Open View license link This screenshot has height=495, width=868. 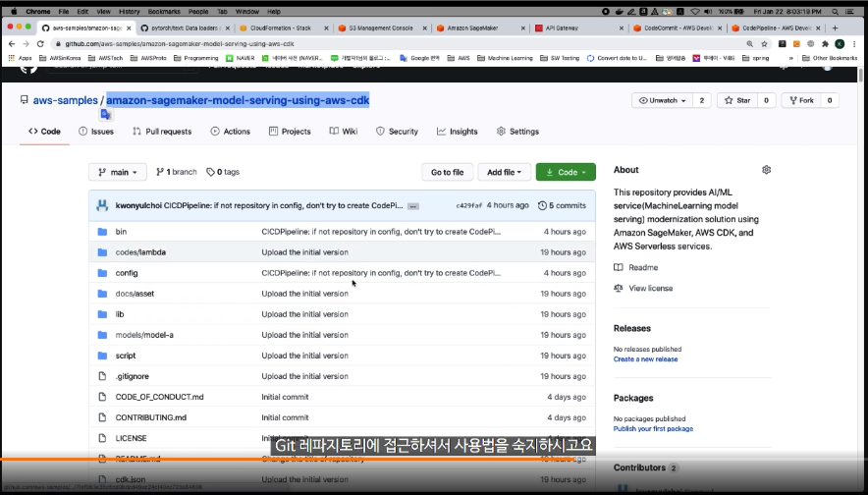pyautogui.click(x=643, y=289)
